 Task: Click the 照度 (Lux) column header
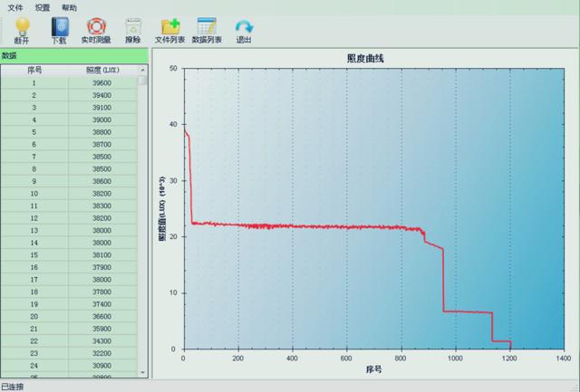pyautogui.click(x=101, y=70)
